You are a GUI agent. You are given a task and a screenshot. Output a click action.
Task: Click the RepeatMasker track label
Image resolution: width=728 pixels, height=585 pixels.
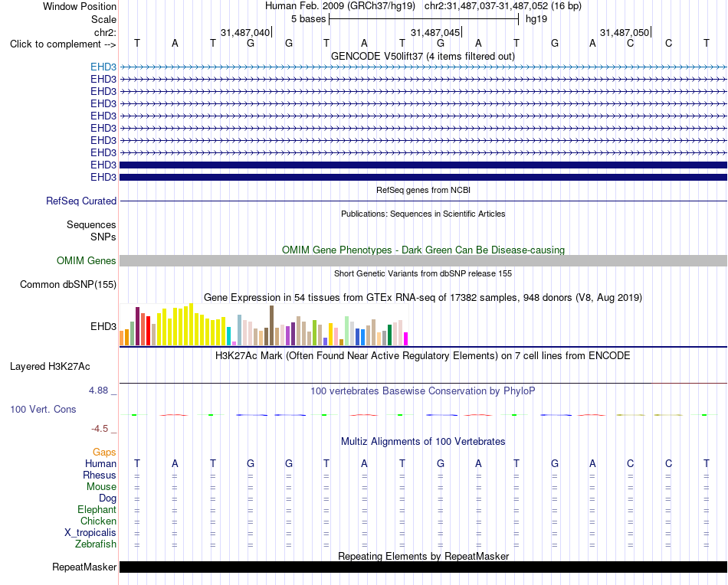click(84, 567)
